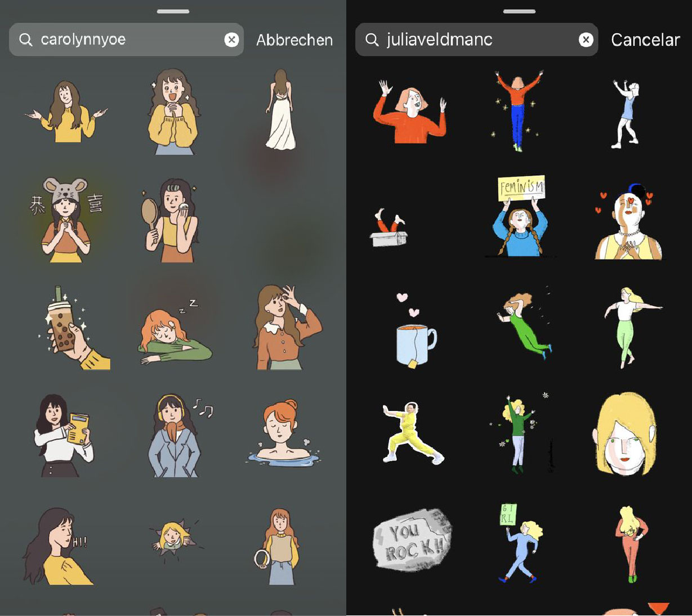The width and height of the screenshot is (692, 616).
Task: Grab the right panel drag handle
Action: pos(519,11)
